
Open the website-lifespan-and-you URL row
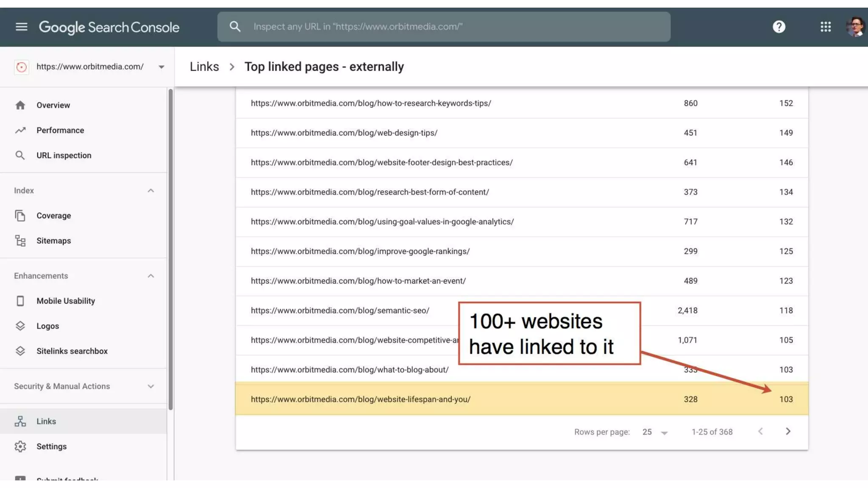[x=360, y=399]
